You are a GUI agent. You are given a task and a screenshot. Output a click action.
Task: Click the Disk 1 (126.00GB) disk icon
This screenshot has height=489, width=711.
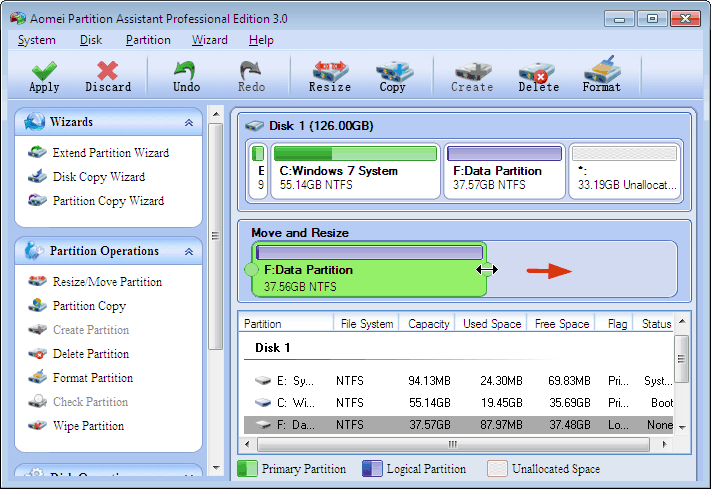point(254,126)
